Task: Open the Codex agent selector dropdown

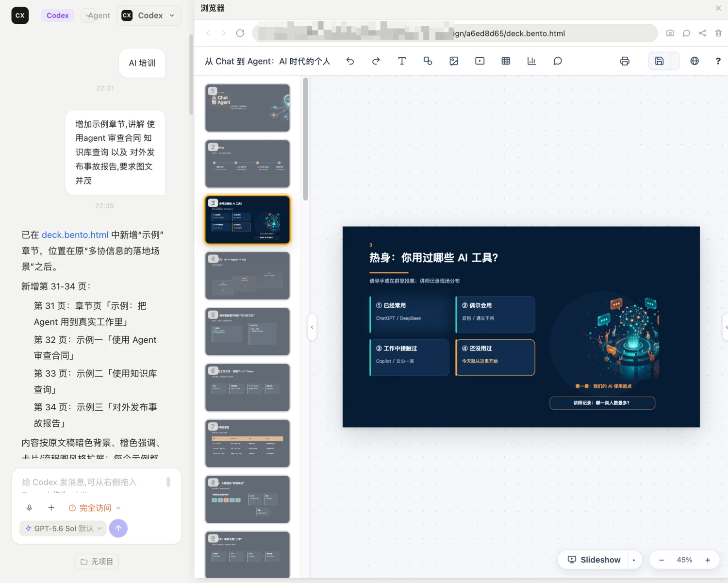Action: [149, 16]
